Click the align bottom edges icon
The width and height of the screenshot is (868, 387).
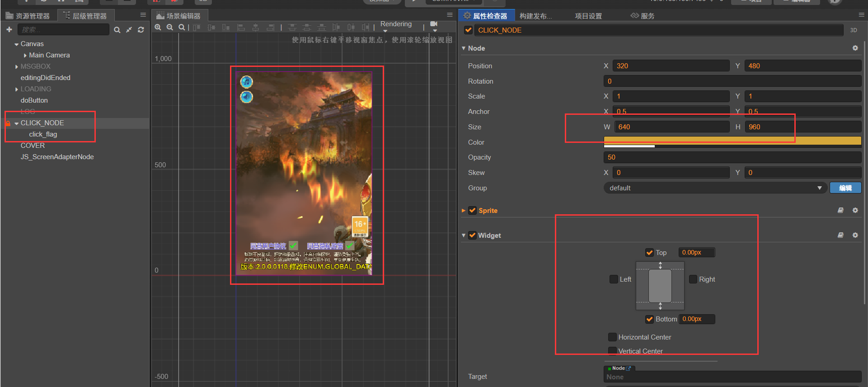pyautogui.click(x=225, y=28)
